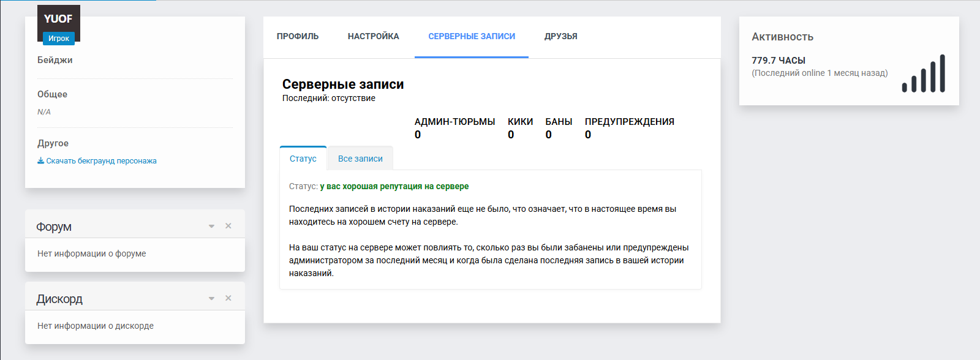The image size is (980, 360).
Task: Click the Другое section label
Action: coord(53,143)
